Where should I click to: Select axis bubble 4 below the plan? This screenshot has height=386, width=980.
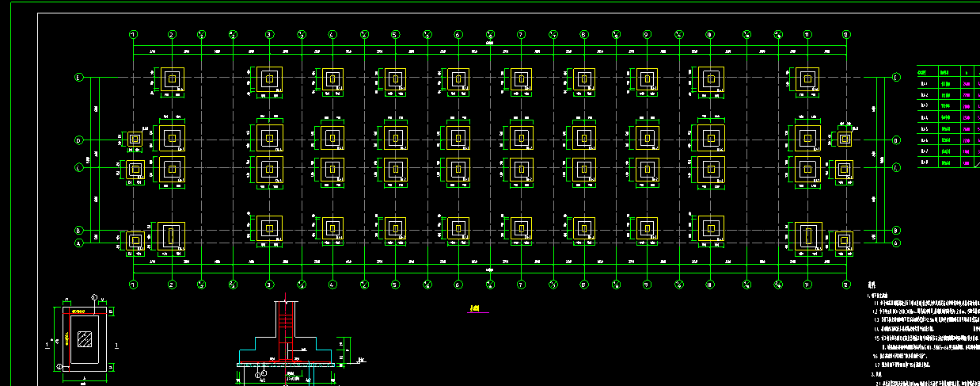[x=332, y=284]
